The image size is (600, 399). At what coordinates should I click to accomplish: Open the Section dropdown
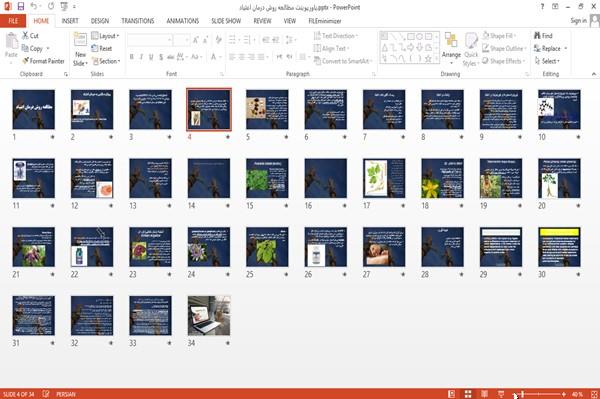106,61
